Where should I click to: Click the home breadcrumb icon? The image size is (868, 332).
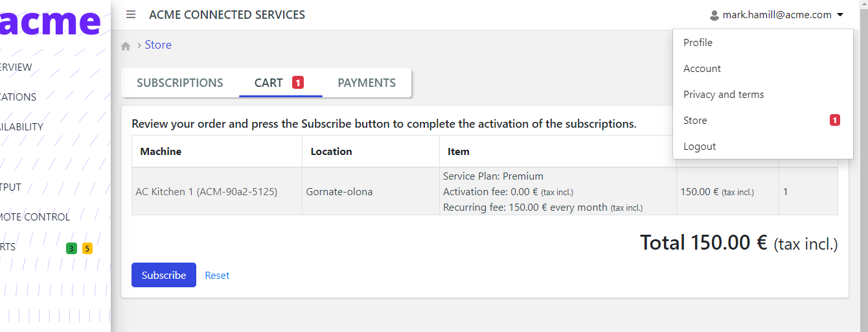pyautogui.click(x=126, y=46)
